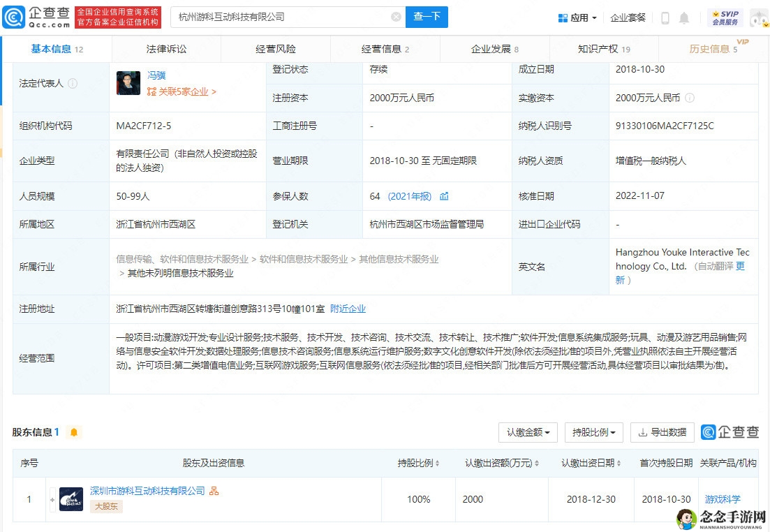Image resolution: width=770 pixels, height=532 pixels.
Task: Sort by 认缴出资额(万元) column arrows
Action: click(x=537, y=463)
